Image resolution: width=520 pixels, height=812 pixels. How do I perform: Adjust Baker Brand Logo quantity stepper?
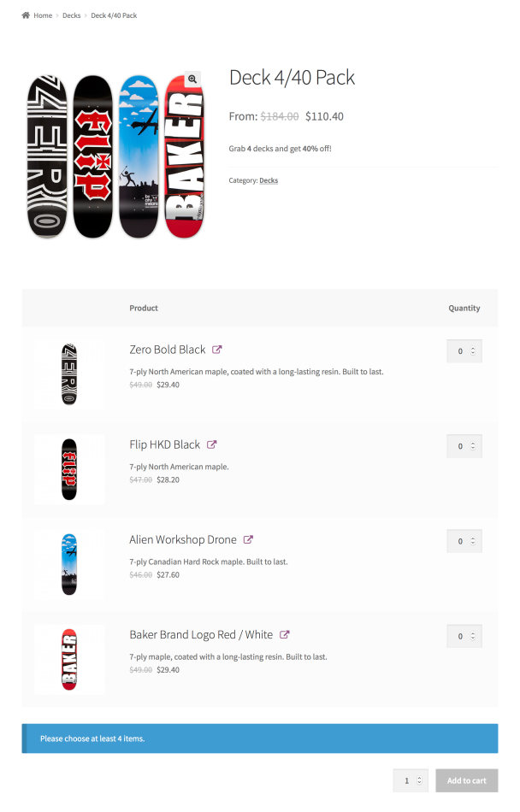(464, 636)
